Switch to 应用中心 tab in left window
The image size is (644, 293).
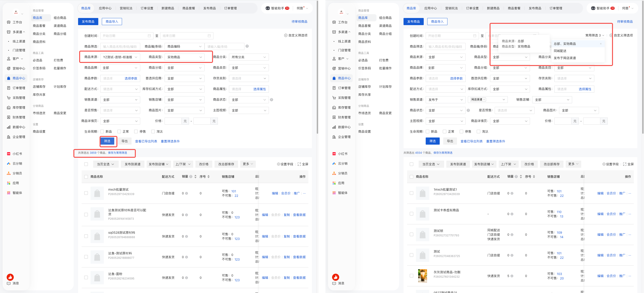pyautogui.click(x=105, y=8)
